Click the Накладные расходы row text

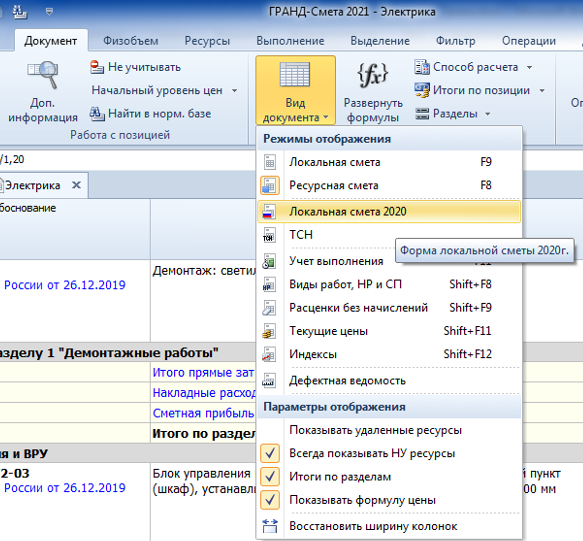pos(204,393)
